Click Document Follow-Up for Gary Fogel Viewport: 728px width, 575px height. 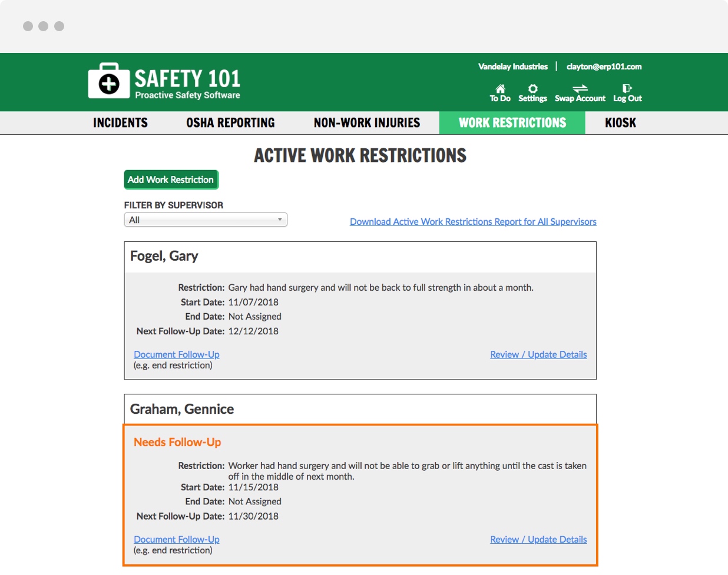point(177,354)
